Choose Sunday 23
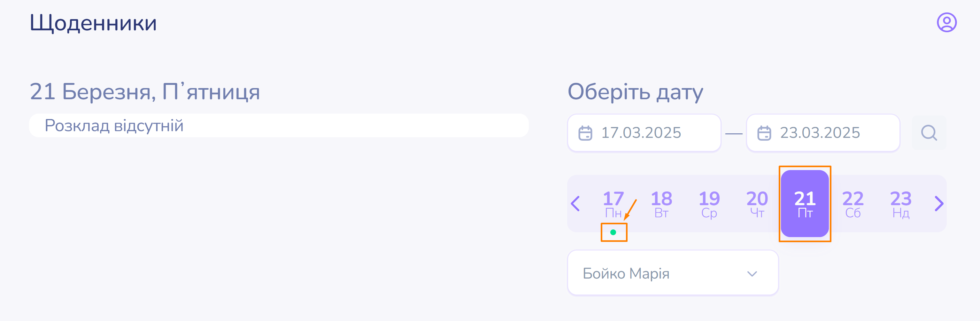 click(900, 204)
